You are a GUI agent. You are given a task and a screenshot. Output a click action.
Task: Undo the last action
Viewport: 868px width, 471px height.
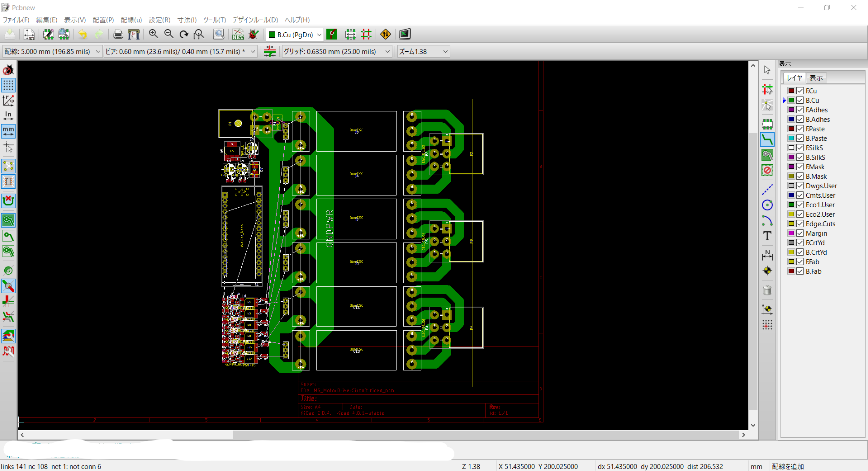coord(83,34)
